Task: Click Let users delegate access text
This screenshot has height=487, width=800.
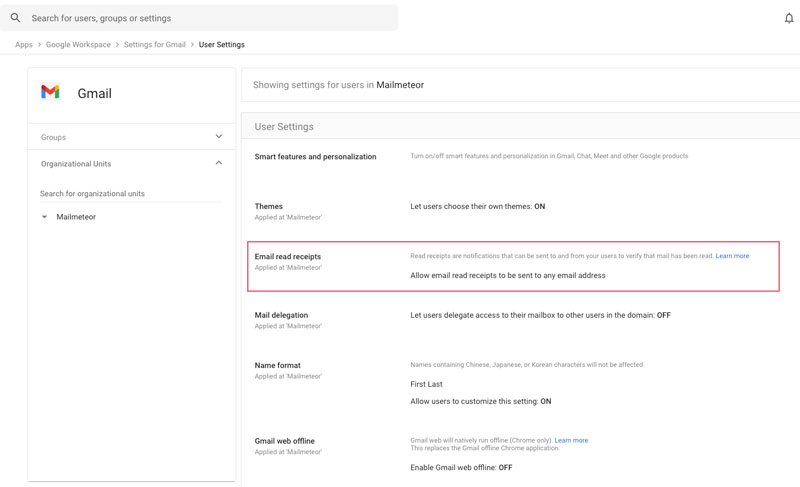Action: coord(540,315)
